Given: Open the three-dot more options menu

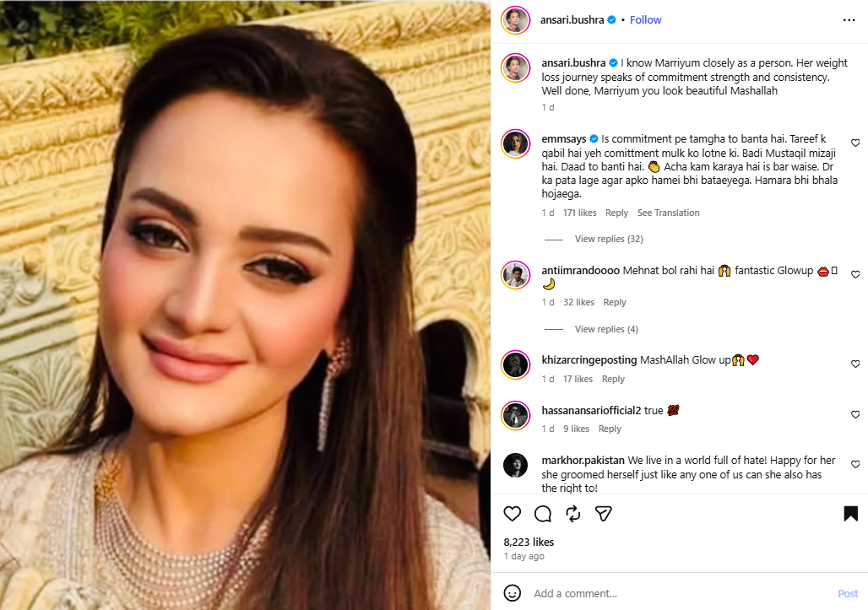Looking at the screenshot, I should [849, 19].
